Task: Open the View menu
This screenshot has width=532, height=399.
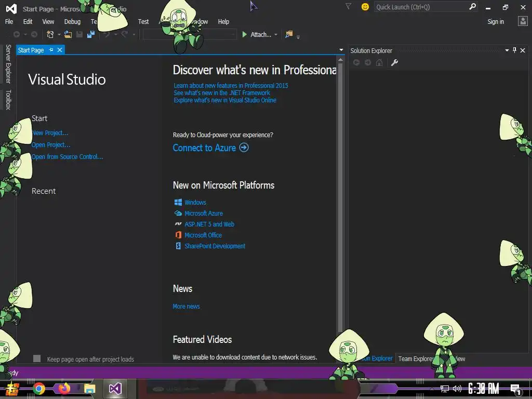Action: (48, 22)
